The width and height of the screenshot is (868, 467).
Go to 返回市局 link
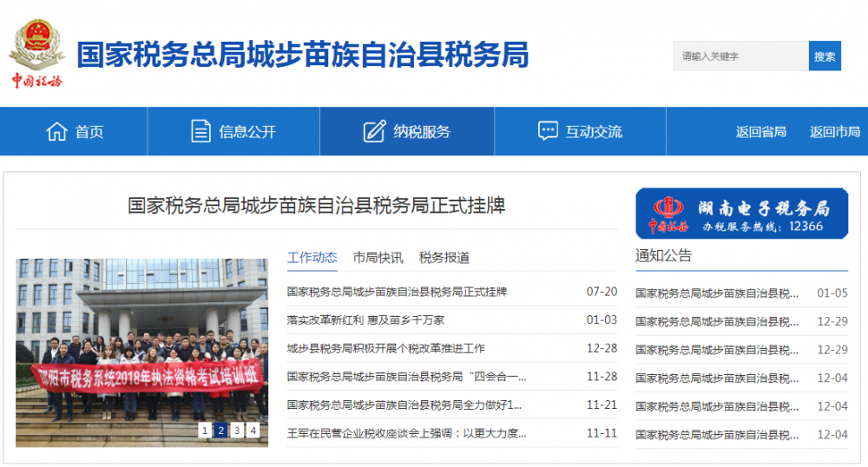point(835,132)
